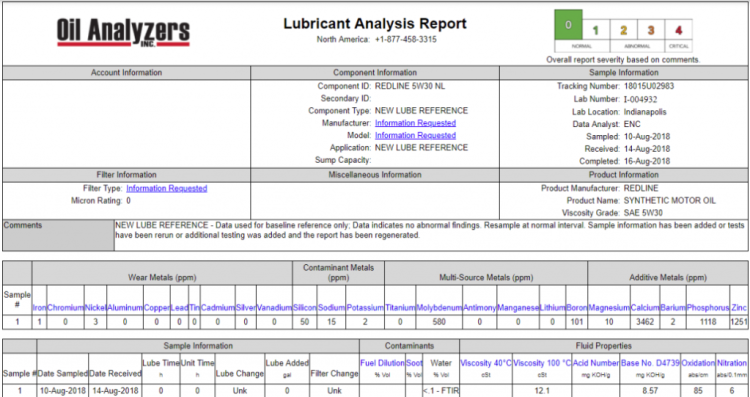Click the Soot column header link
The height and width of the screenshot is (397, 750).
pyautogui.click(x=413, y=363)
